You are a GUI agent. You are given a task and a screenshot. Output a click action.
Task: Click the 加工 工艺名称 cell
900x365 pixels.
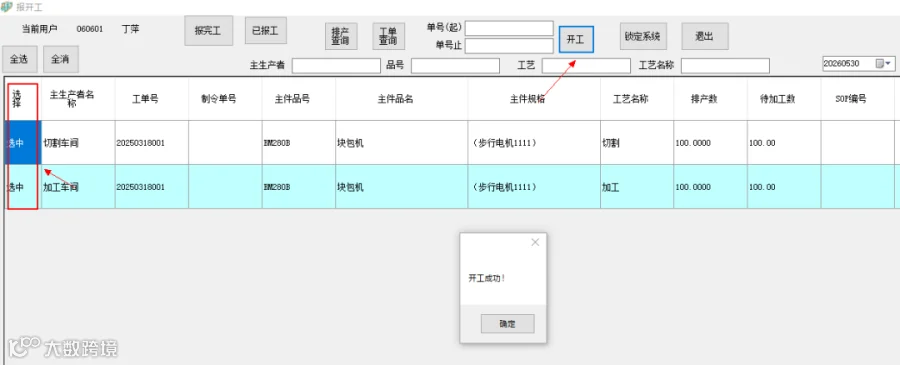(637, 187)
